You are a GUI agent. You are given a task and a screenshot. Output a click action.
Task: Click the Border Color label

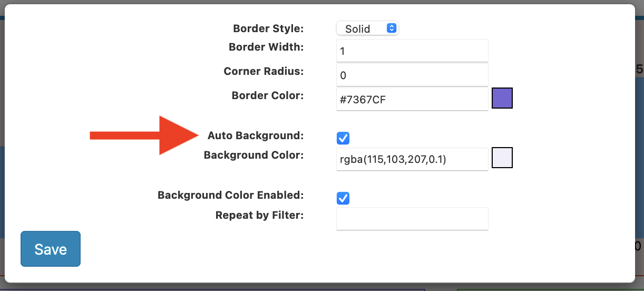tap(268, 95)
